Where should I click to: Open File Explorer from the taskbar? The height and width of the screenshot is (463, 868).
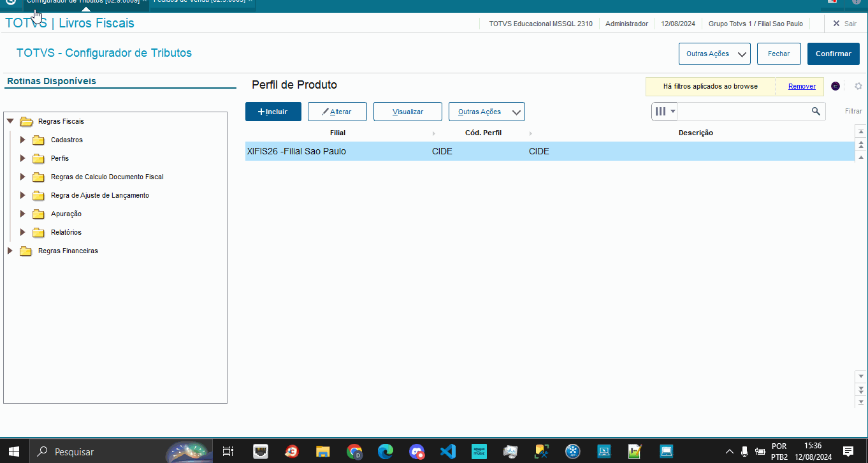(x=323, y=452)
